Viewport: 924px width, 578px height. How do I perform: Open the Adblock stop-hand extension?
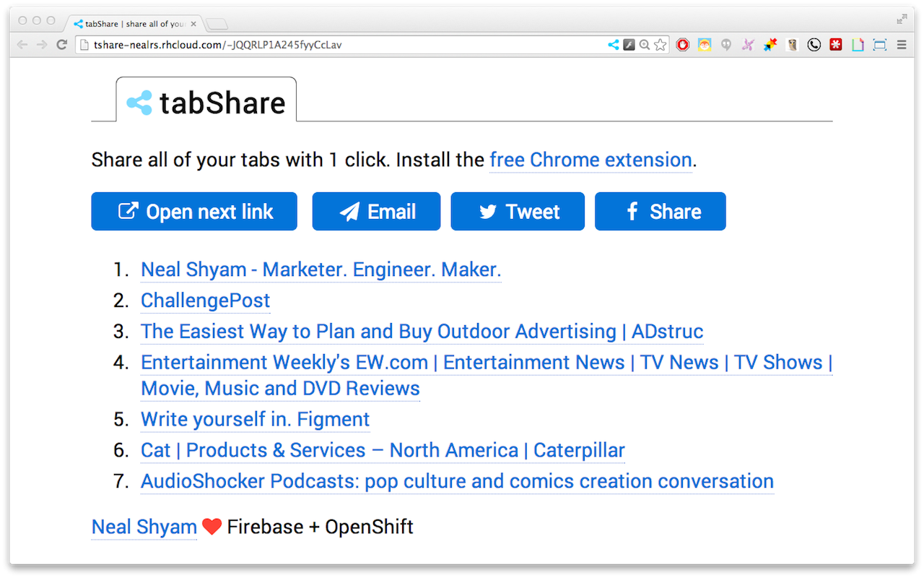(682, 45)
